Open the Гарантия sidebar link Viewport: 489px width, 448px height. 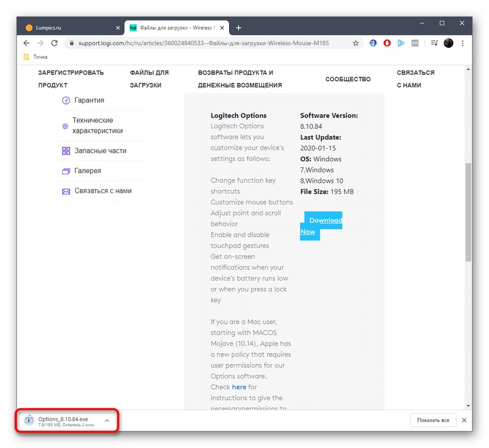click(x=89, y=100)
